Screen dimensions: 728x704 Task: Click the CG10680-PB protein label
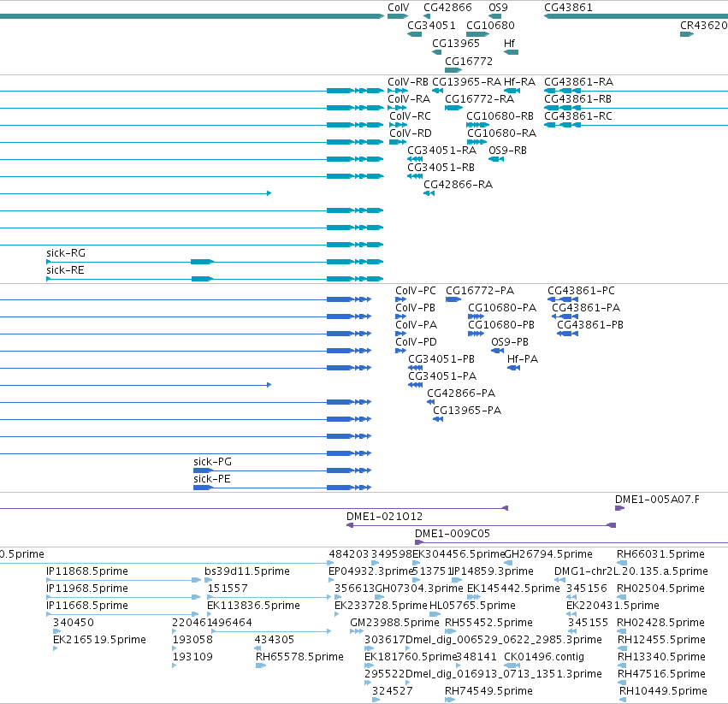[x=501, y=326]
